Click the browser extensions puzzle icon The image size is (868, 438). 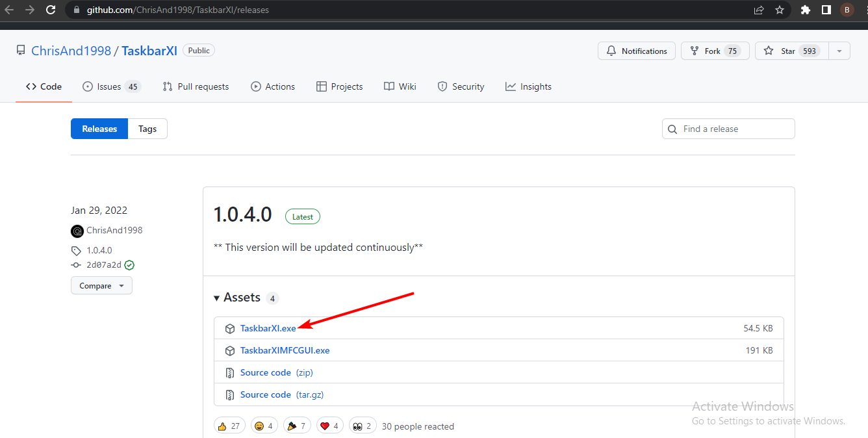pos(805,10)
